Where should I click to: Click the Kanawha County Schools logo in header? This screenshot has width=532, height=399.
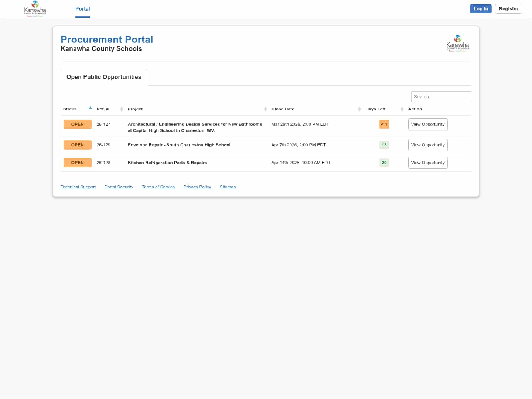tap(35, 9)
